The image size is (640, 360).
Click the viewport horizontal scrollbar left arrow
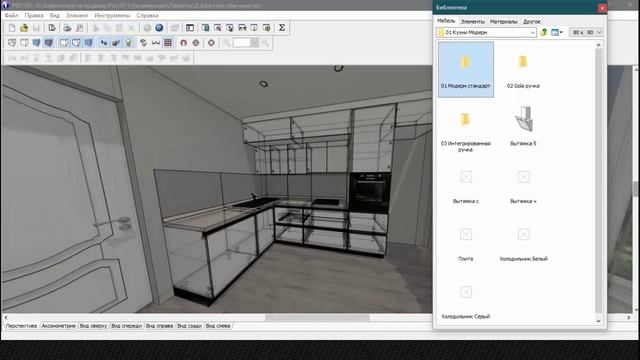pos(6,317)
